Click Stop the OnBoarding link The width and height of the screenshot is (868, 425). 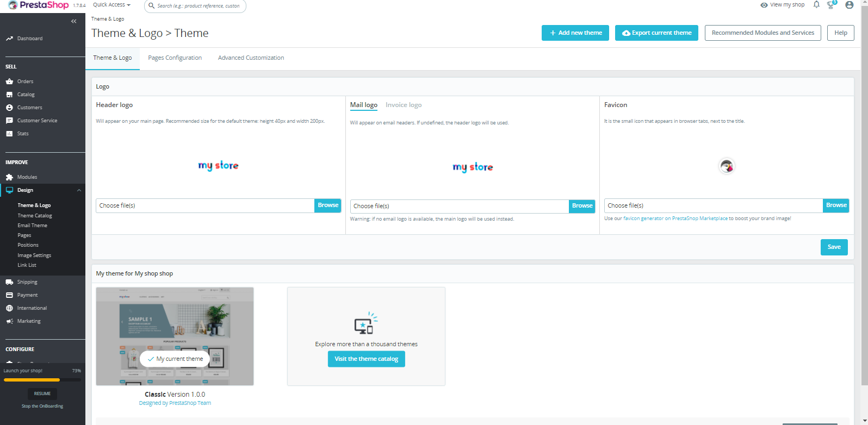[42, 406]
